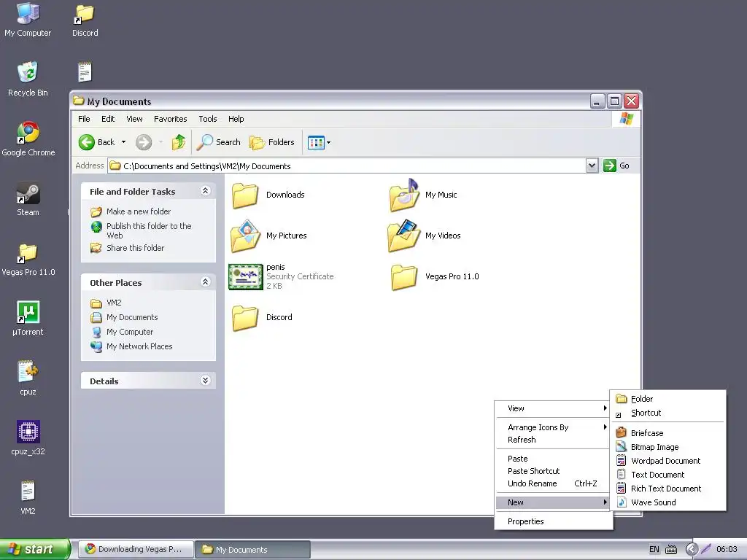747x560 pixels.
Task: Create a new Wave Sound
Action: tap(668, 502)
